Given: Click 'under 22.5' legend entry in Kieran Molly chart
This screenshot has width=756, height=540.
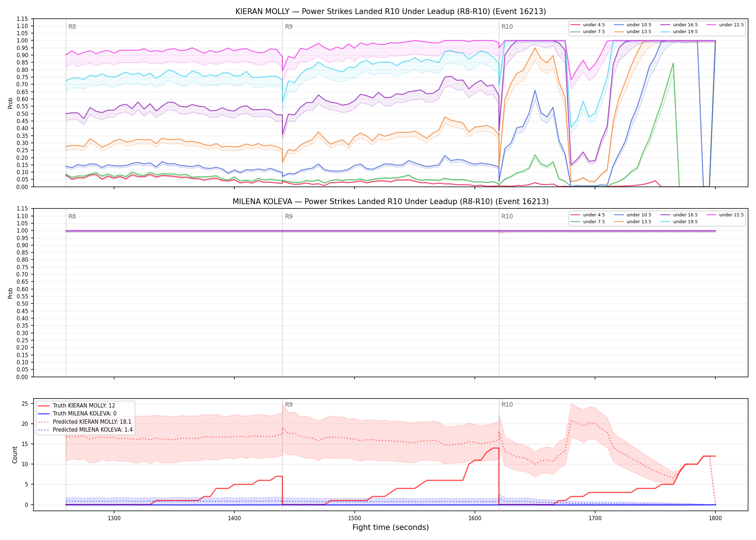Looking at the screenshot, I should (x=725, y=25).
